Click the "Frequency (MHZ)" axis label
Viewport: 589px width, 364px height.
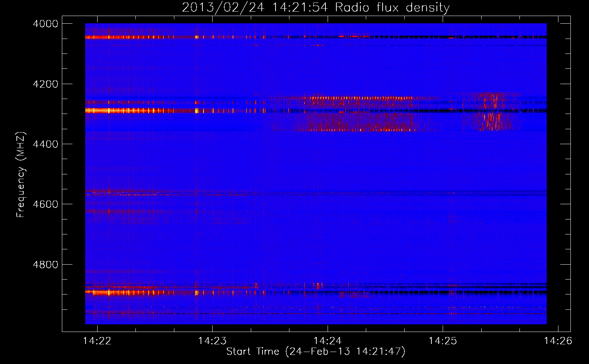click(x=21, y=175)
